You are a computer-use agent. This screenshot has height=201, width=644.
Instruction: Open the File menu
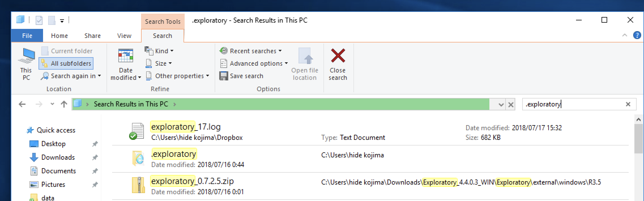pos(27,36)
